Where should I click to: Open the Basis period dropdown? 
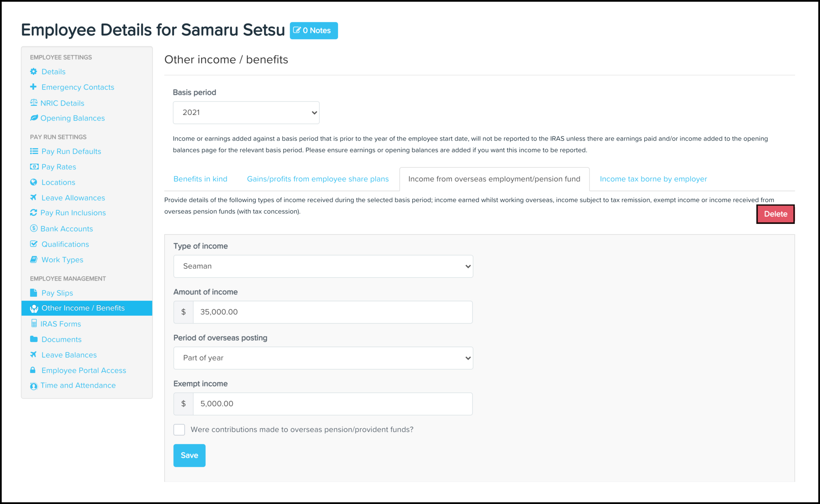click(x=246, y=113)
